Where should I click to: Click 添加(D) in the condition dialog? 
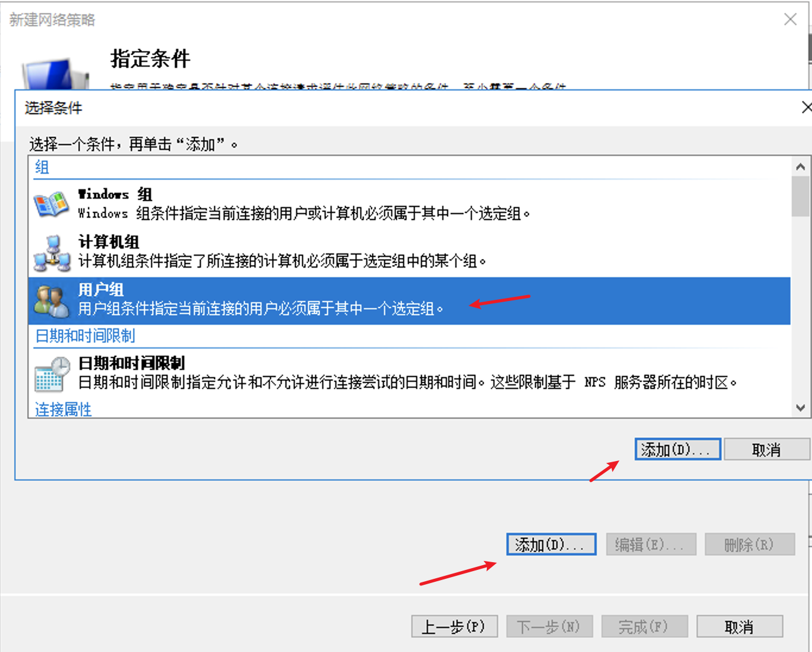677,450
